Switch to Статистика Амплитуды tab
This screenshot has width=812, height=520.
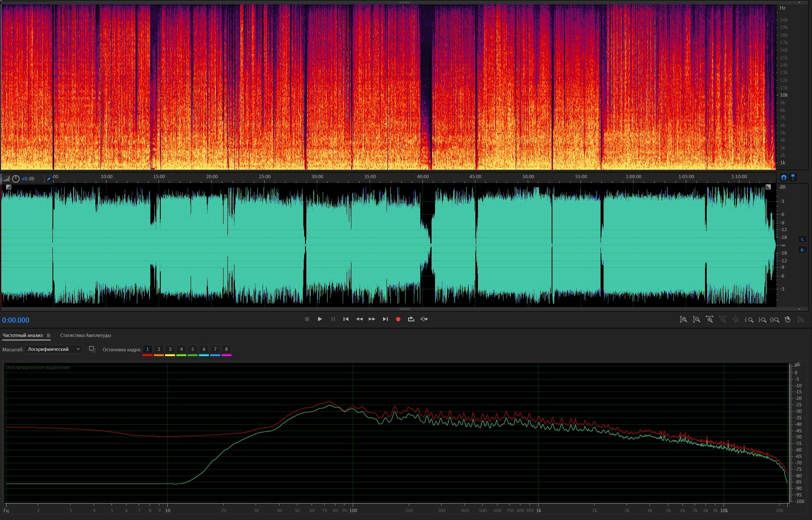[x=85, y=335]
